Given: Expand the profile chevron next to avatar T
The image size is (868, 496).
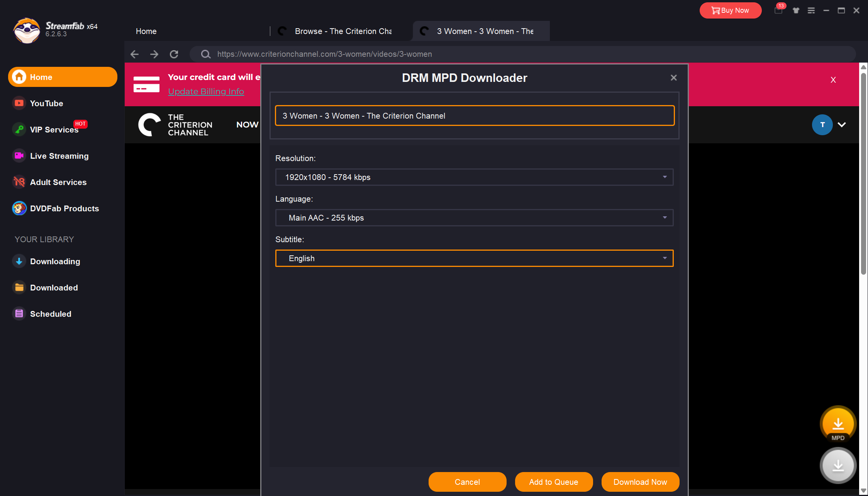Looking at the screenshot, I should click(x=842, y=124).
